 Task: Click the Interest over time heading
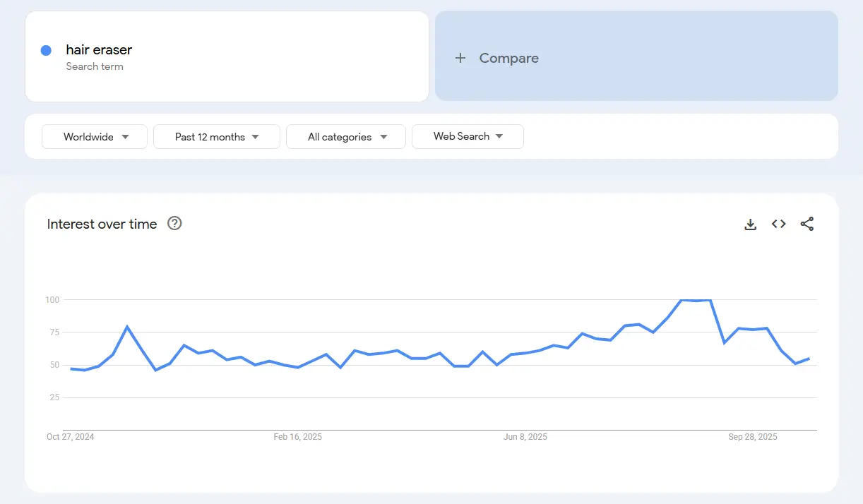[102, 224]
